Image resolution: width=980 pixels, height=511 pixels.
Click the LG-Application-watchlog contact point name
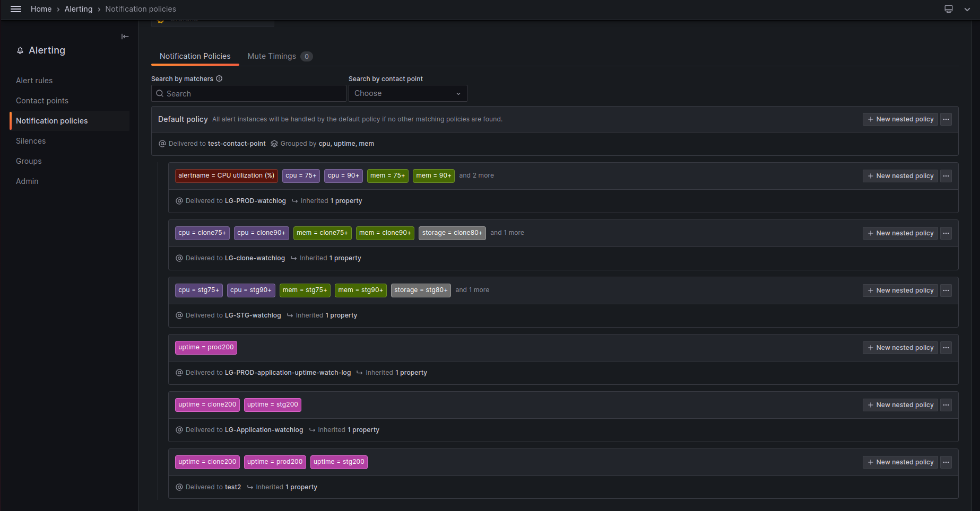pyautogui.click(x=264, y=430)
